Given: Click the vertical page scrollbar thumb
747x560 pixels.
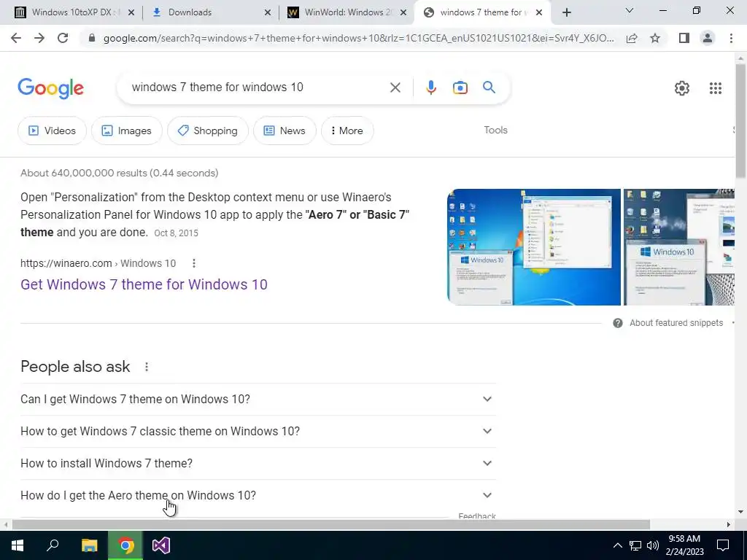Looking at the screenshot, I should pyautogui.click(x=740, y=121).
